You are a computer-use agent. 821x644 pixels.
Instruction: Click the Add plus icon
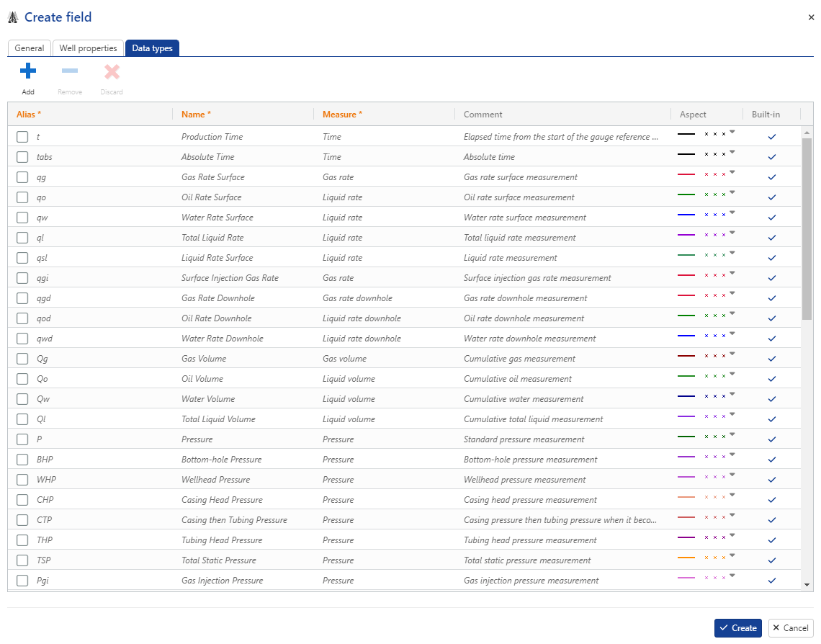click(x=28, y=71)
